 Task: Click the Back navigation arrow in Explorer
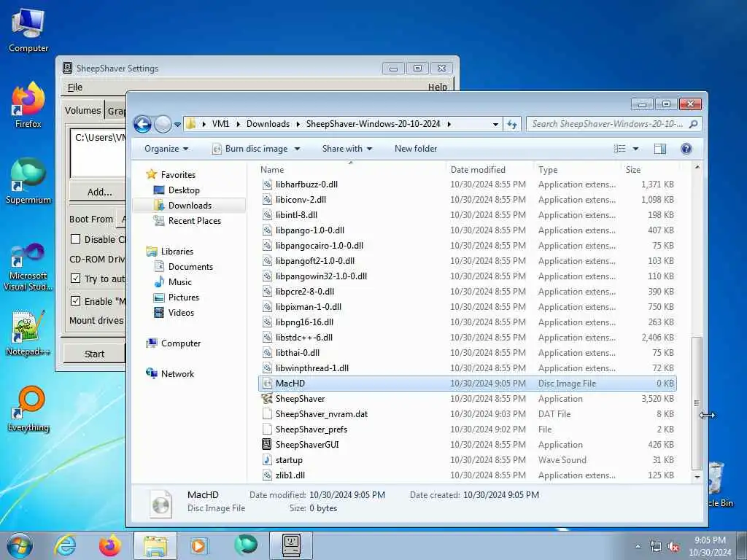coord(142,124)
